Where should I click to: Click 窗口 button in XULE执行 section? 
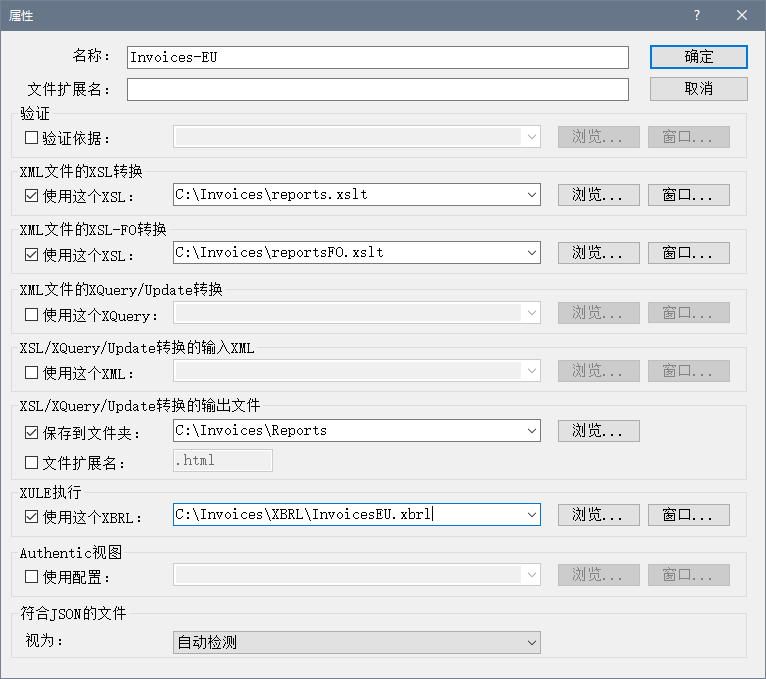688,516
